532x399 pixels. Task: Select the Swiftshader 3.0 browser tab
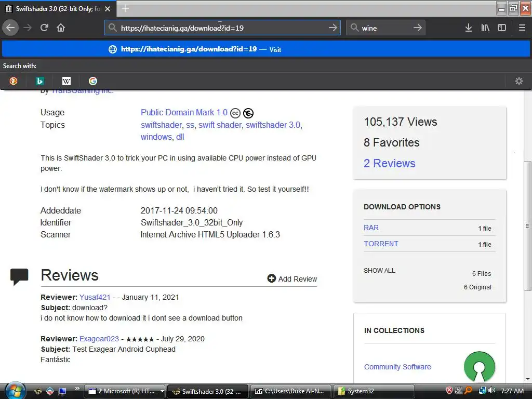point(58,9)
